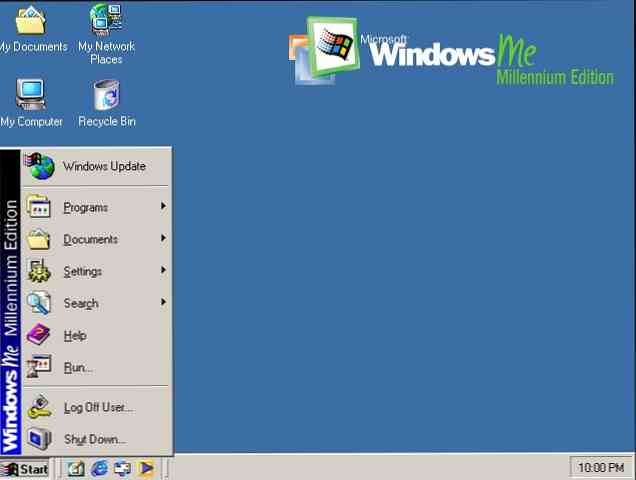Choose Run... from the Start menu
Image resolution: width=636 pixels, height=480 pixels.
click(78, 367)
